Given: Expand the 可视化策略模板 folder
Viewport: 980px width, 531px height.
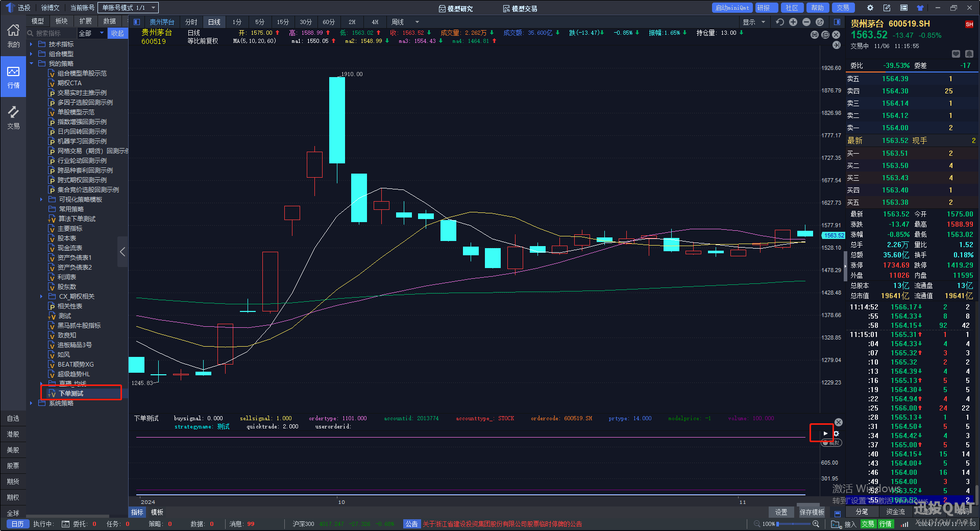Looking at the screenshot, I should [41, 200].
